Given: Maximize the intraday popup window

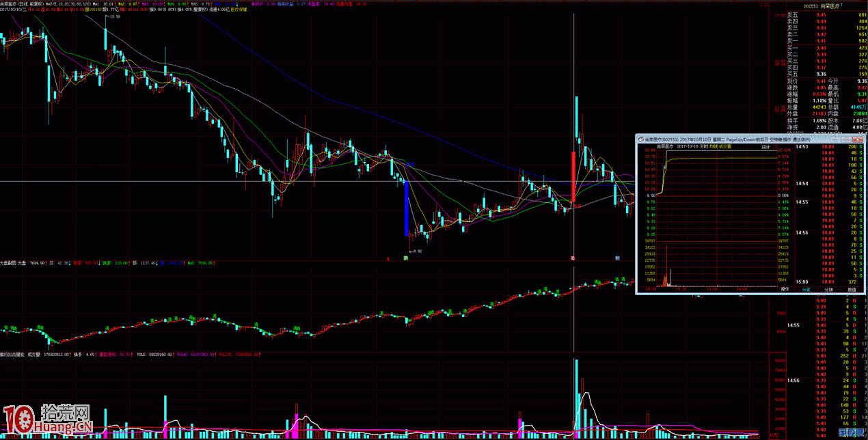Looking at the screenshot, I should tap(846, 139).
